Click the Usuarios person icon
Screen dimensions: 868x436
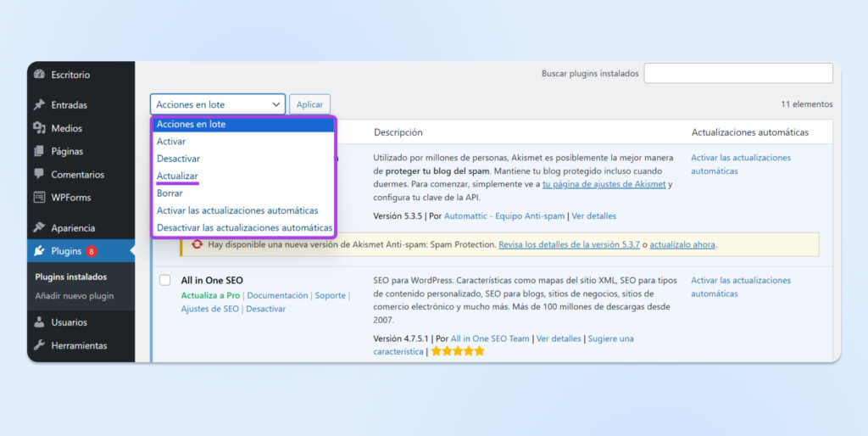(39, 321)
